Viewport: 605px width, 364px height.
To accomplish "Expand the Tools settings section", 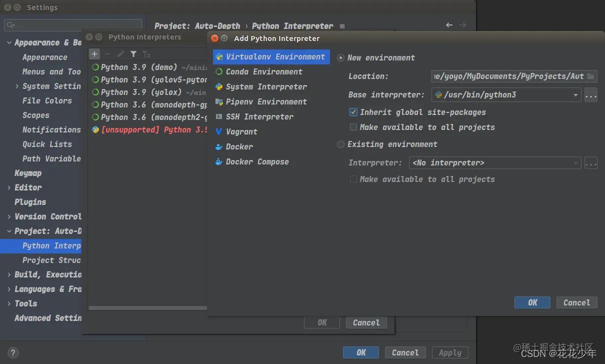I will coord(9,303).
